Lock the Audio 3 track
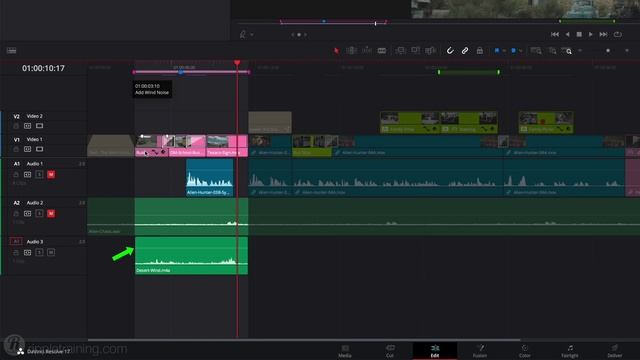This screenshot has width=640, height=360. coord(16,253)
